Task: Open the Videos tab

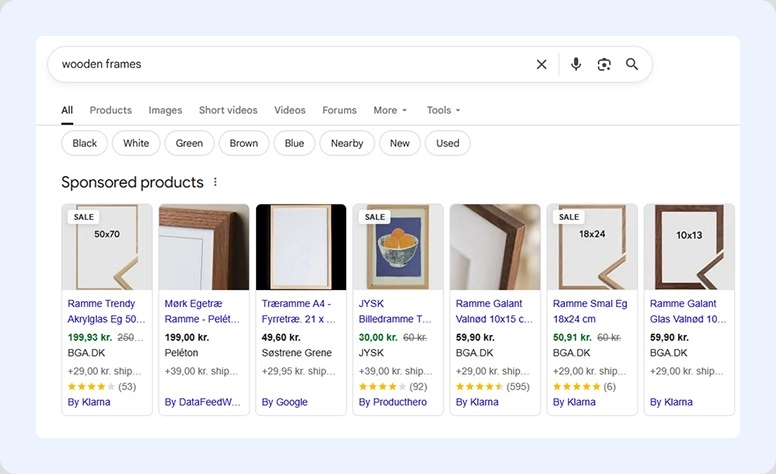Action: coord(290,110)
